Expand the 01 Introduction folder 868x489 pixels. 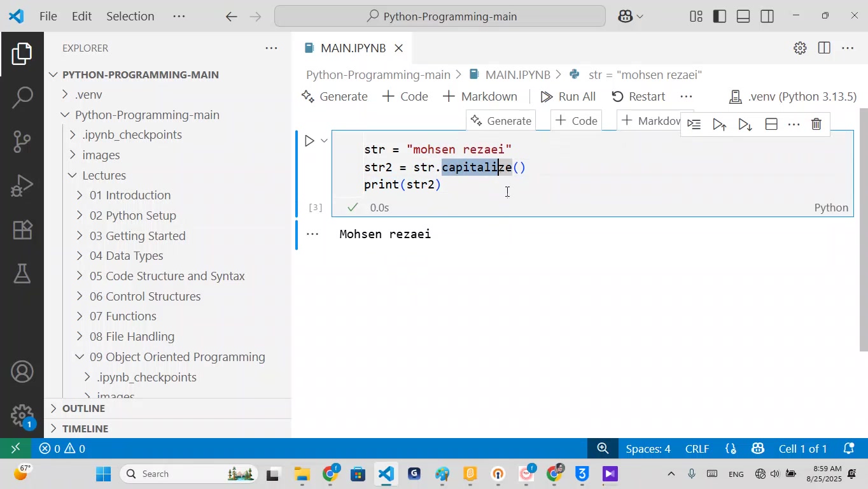pyautogui.click(x=80, y=195)
